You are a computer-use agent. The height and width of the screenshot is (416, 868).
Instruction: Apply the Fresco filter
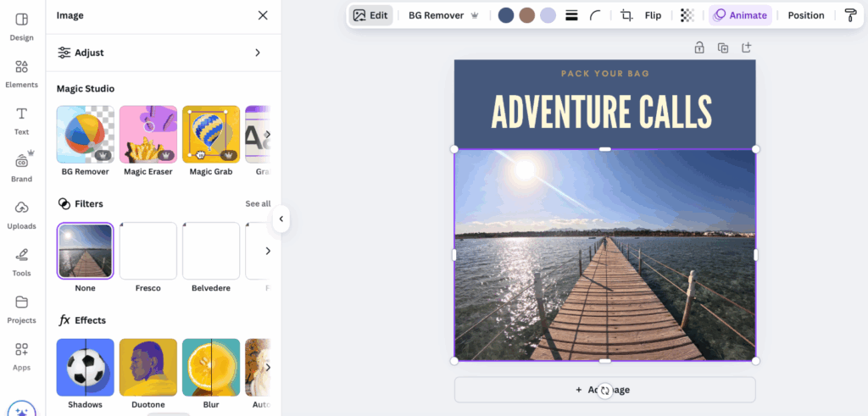coord(148,251)
